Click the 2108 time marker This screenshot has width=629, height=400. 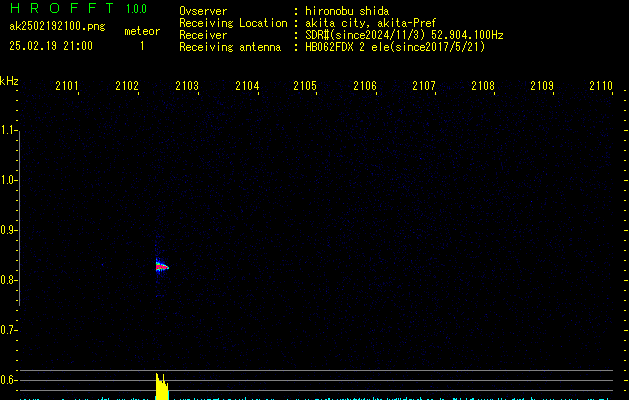[x=483, y=87]
